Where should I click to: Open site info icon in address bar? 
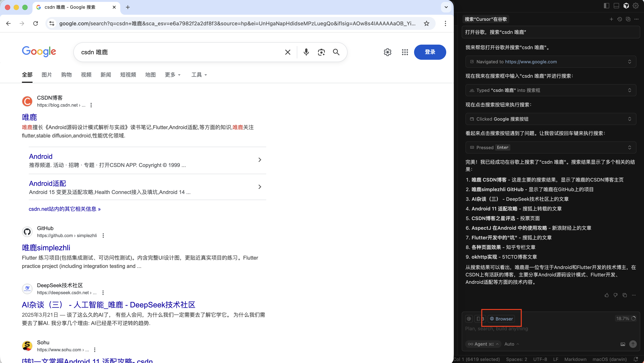click(52, 23)
